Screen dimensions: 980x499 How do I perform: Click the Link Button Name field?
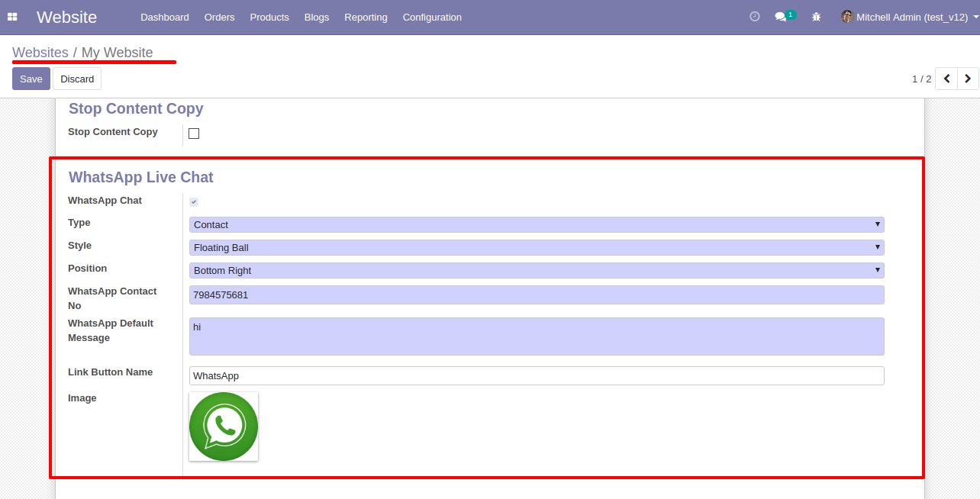537,375
